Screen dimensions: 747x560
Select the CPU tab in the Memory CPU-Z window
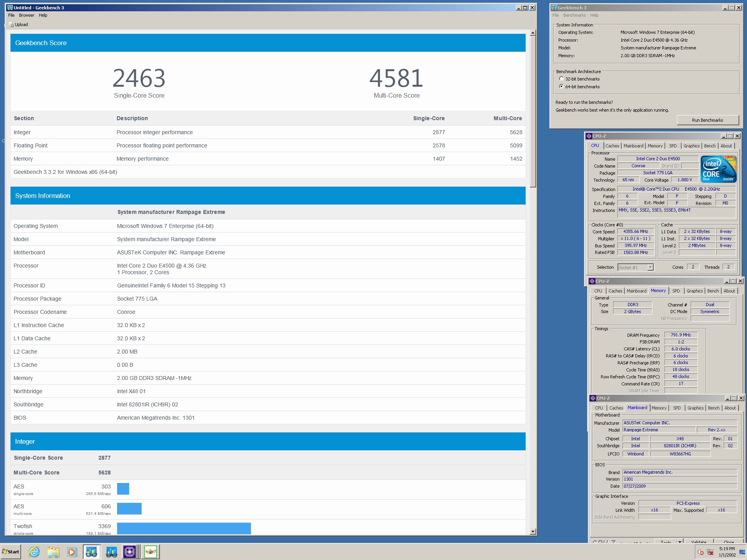tap(598, 291)
